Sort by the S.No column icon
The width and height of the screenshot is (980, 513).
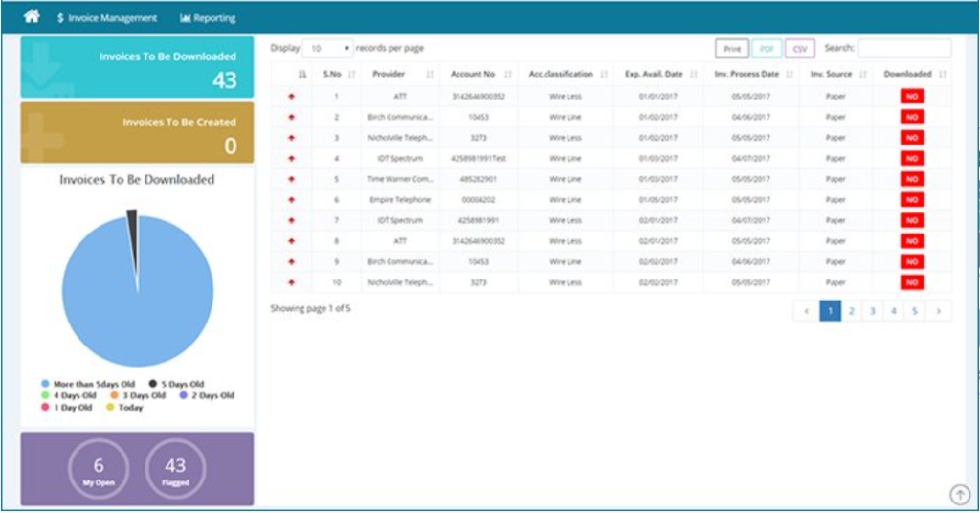(x=351, y=75)
